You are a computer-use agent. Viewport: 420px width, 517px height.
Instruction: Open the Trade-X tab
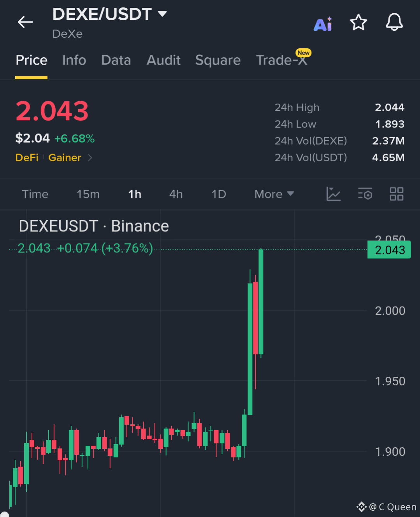[x=282, y=60]
